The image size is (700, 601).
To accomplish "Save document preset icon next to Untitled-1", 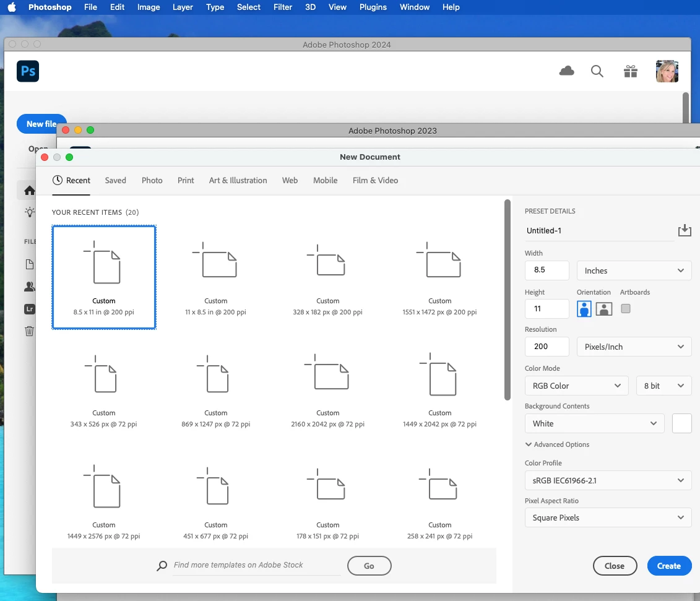I will click(685, 230).
